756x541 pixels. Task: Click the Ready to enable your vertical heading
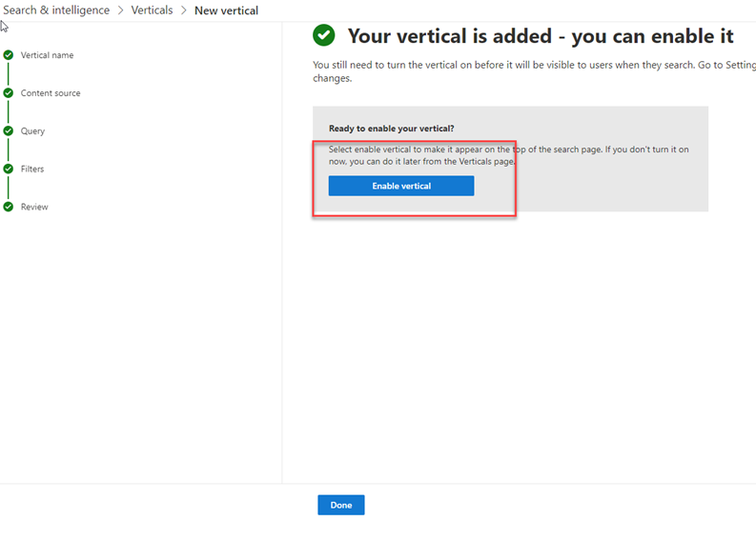point(392,129)
